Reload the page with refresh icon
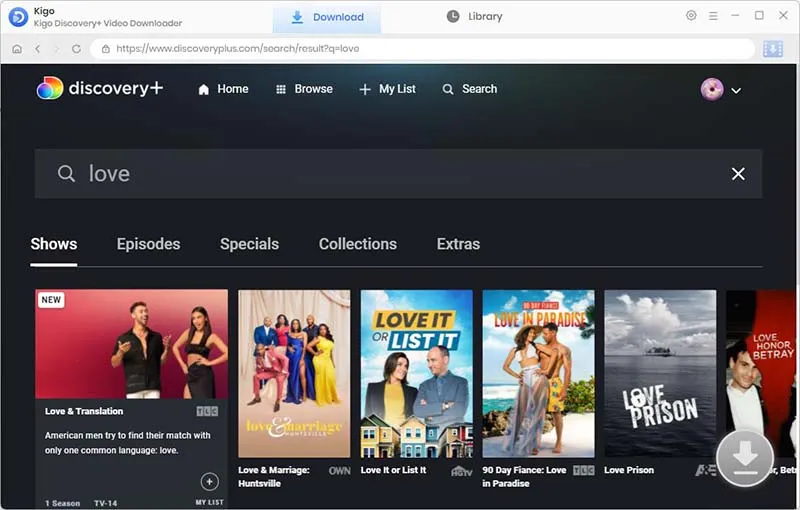 pos(77,48)
